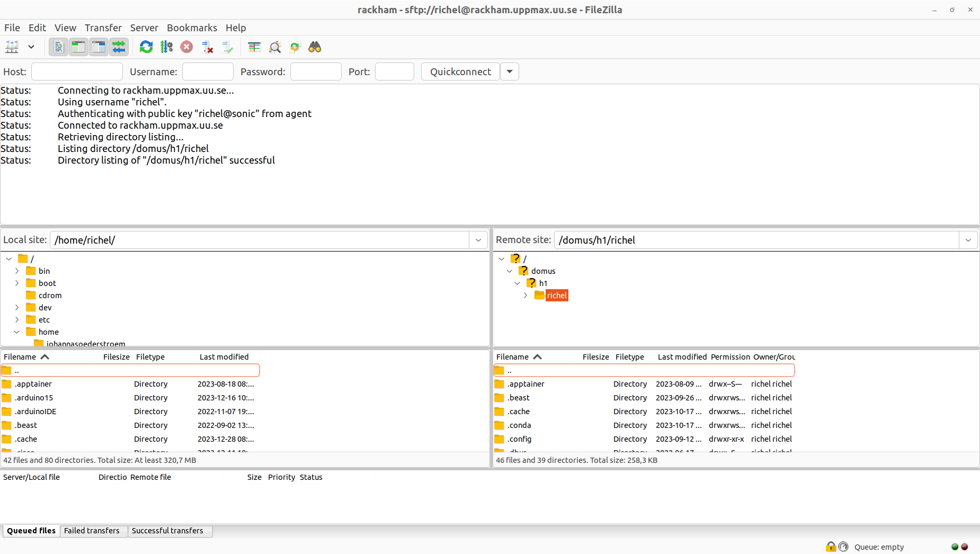Toggle synchronized browsing
The image size is (980, 554).
295,47
